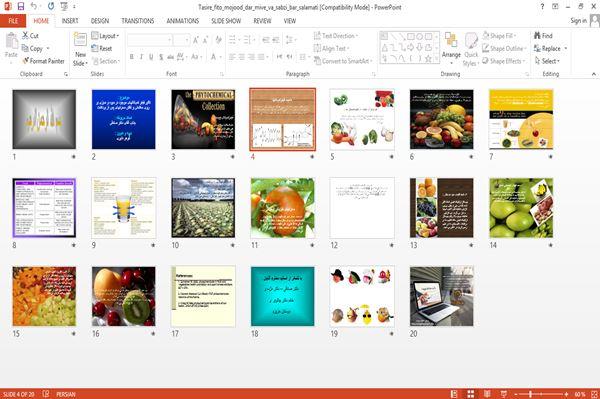Click the zoom out minus button
Image resolution: width=600 pixels, height=399 pixels.
pyautogui.click(x=516, y=394)
